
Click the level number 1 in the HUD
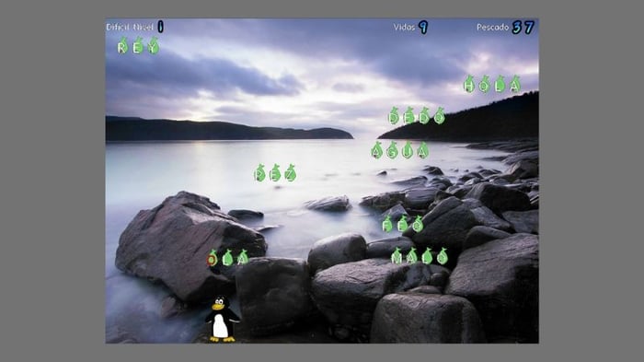coord(161,27)
